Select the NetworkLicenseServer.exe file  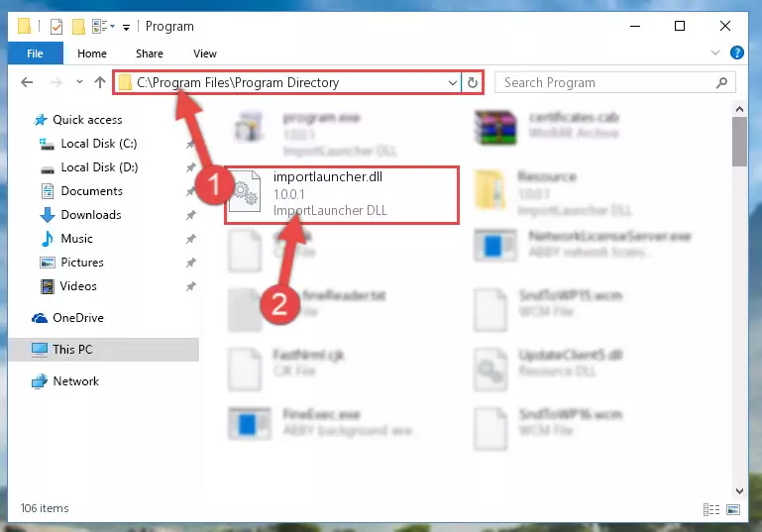click(x=584, y=245)
